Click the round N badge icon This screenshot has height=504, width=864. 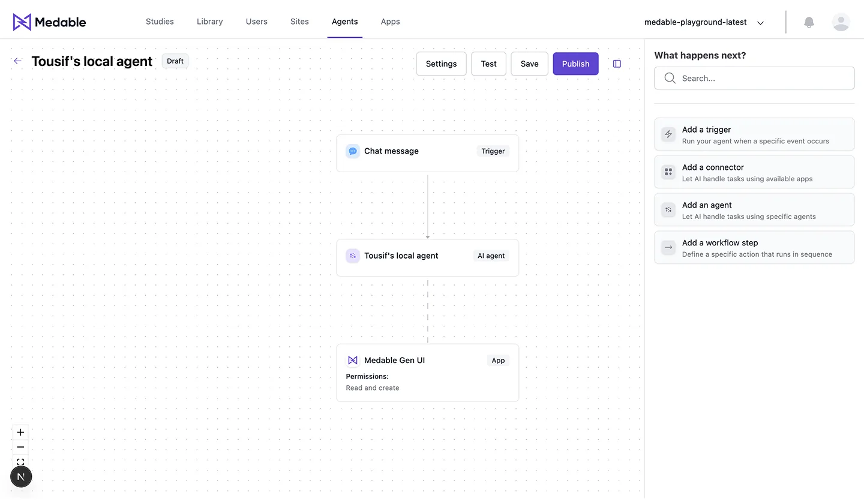pos(21,477)
